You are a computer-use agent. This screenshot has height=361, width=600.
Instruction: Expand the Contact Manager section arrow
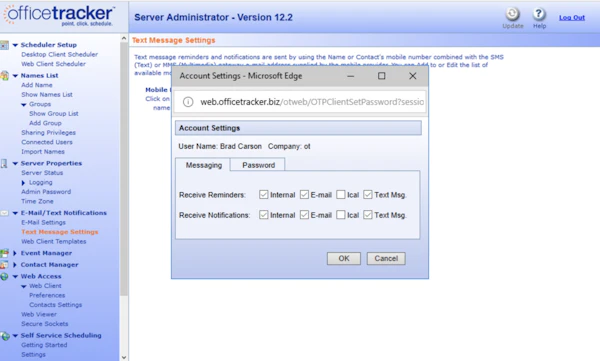click(15, 265)
